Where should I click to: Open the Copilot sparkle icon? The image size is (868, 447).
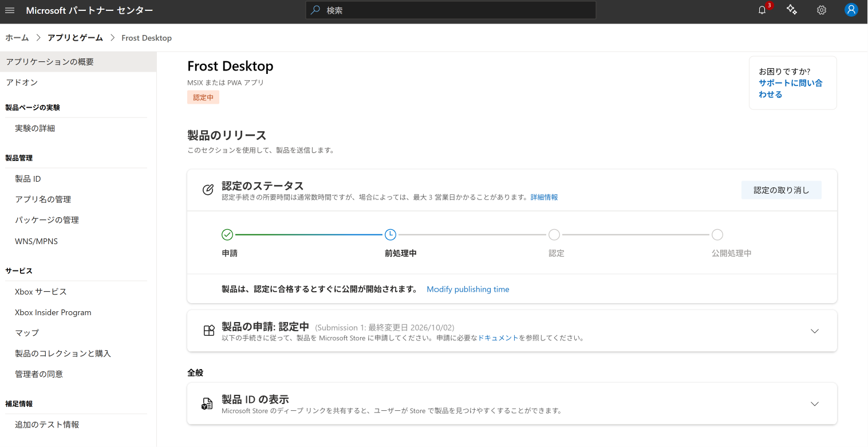pos(792,10)
